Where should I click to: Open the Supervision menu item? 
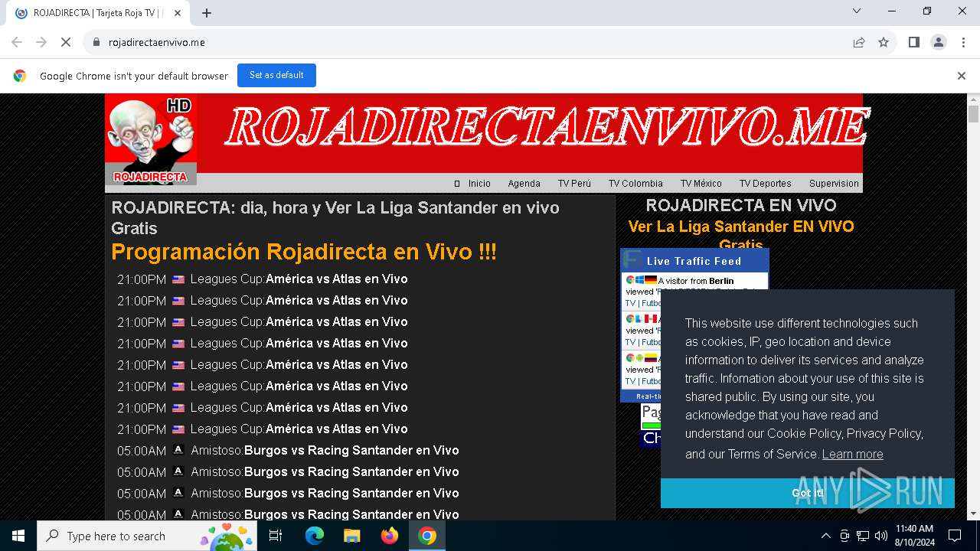click(x=834, y=184)
